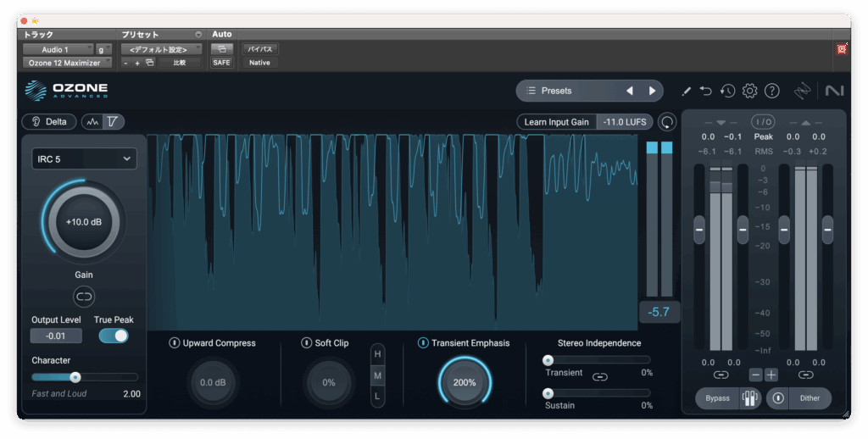Click the undo arrow icon

[x=707, y=91]
